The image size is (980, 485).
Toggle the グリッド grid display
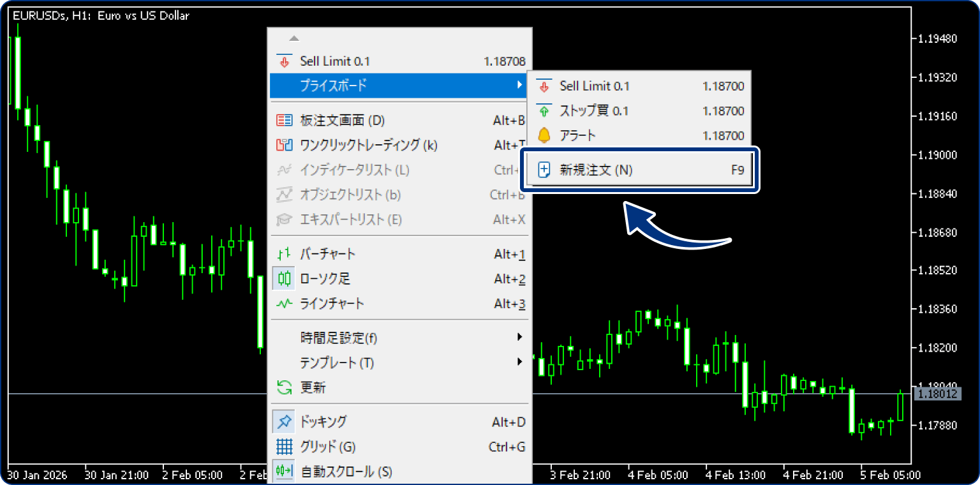285,447
